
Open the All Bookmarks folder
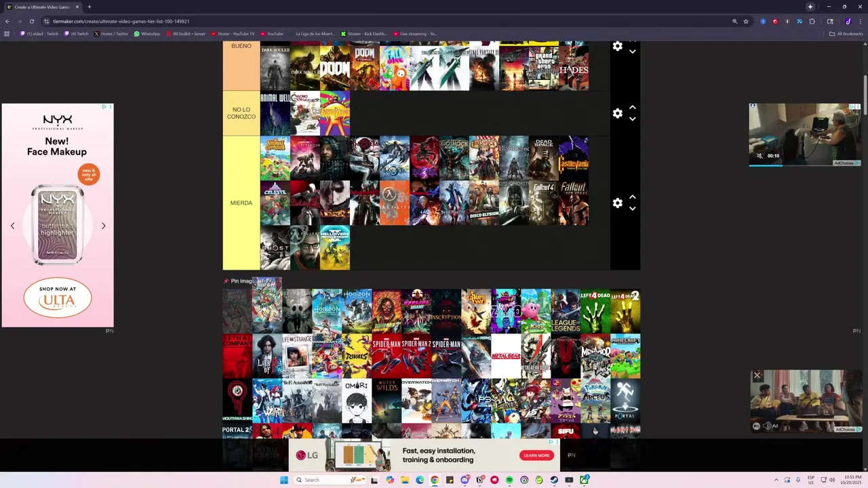pyautogui.click(x=846, y=33)
